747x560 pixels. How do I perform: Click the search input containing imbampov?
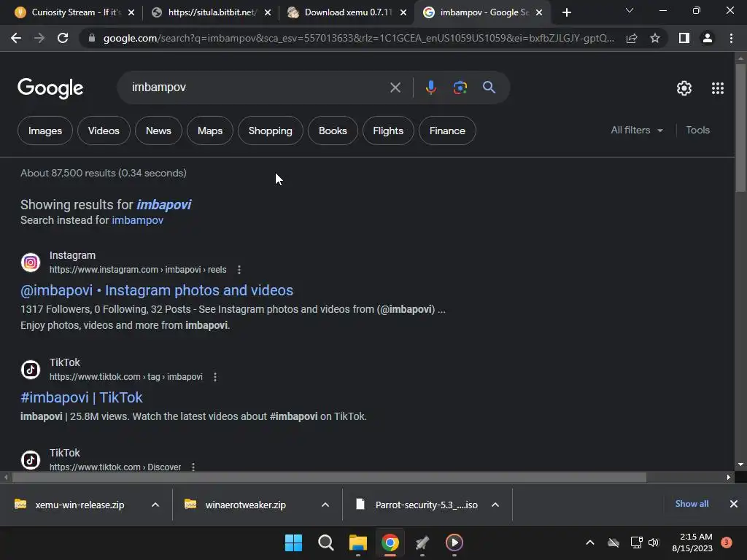click(x=258, y=87)
